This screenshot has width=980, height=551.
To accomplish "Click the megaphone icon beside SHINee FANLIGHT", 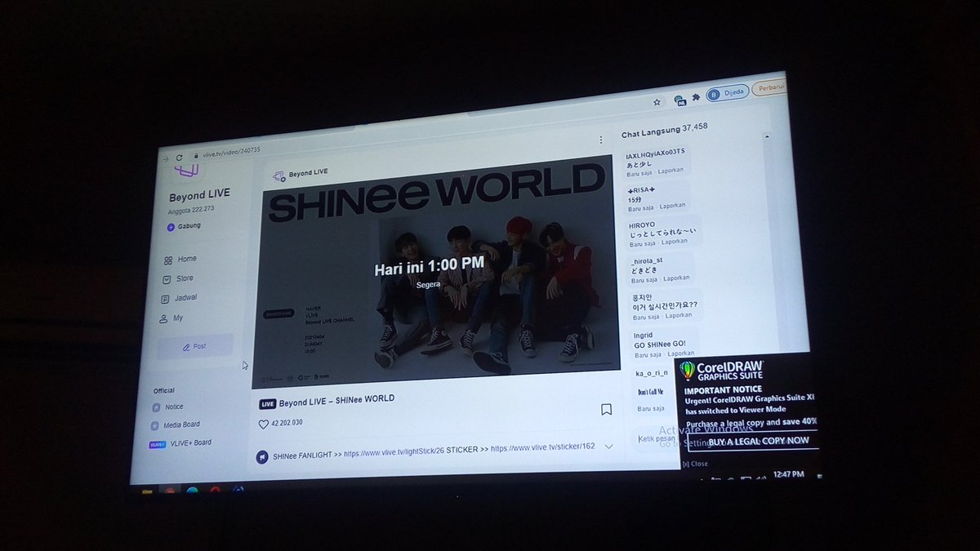I will (x=262, y=457).
